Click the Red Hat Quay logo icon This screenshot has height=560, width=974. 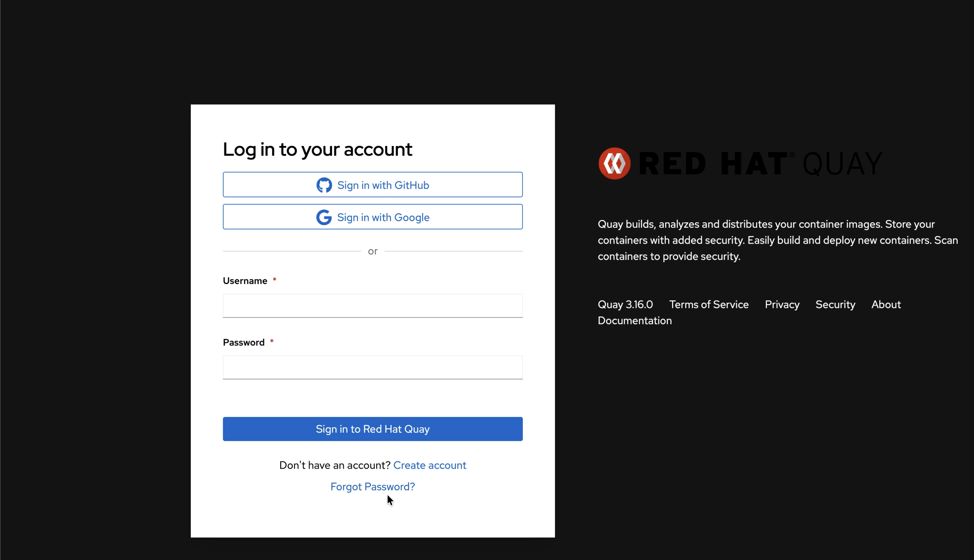[614, 163]
